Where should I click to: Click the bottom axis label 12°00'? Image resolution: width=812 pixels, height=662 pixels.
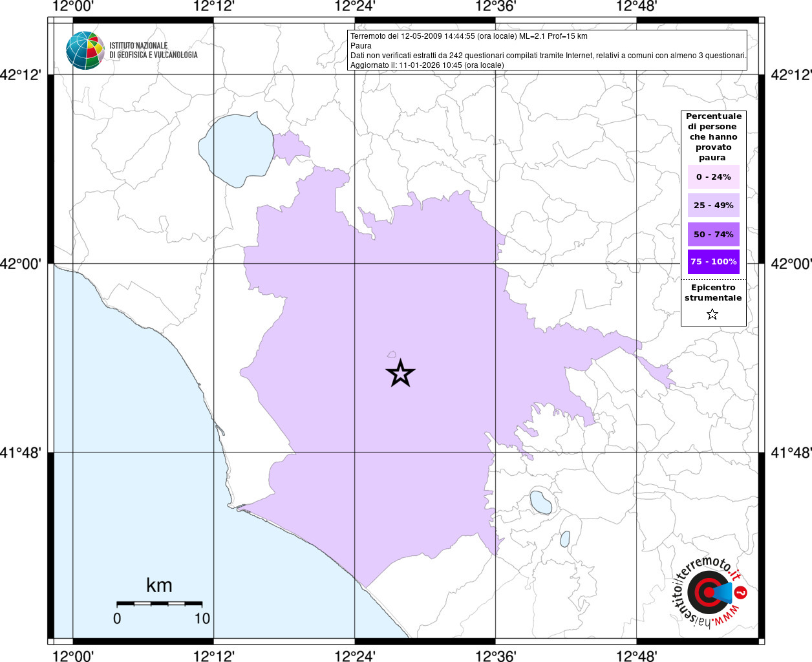72,656
